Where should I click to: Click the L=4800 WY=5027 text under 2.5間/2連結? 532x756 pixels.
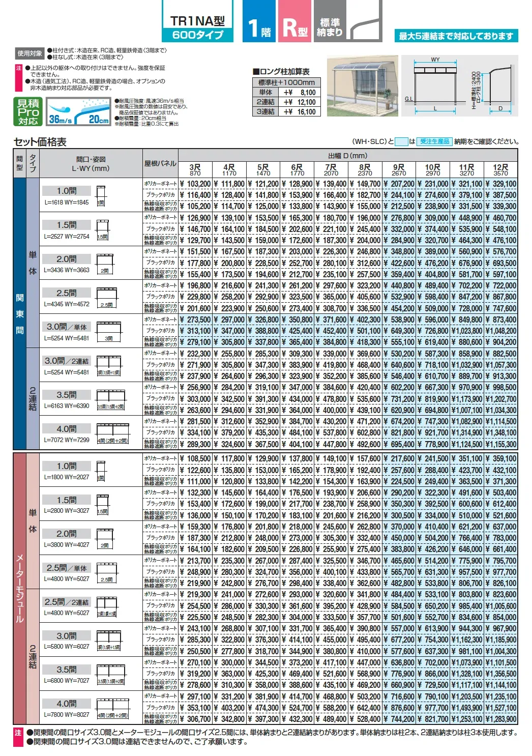click(67, 613)
